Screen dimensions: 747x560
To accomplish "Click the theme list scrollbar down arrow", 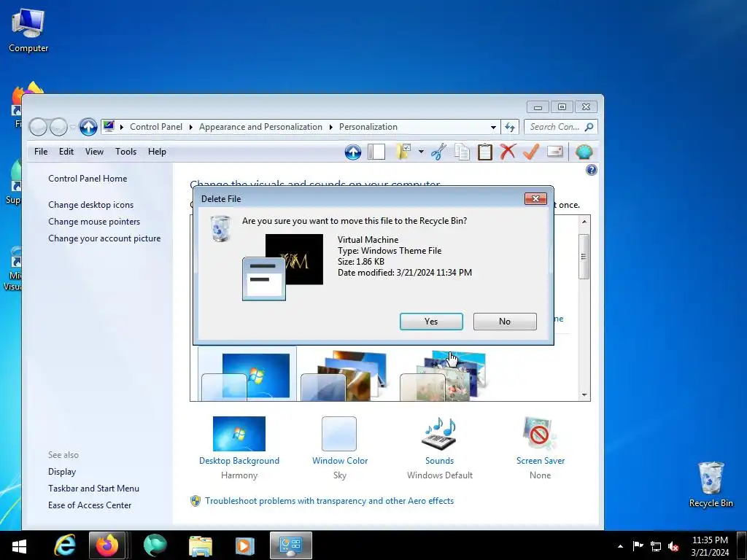I will click(584, 394).
